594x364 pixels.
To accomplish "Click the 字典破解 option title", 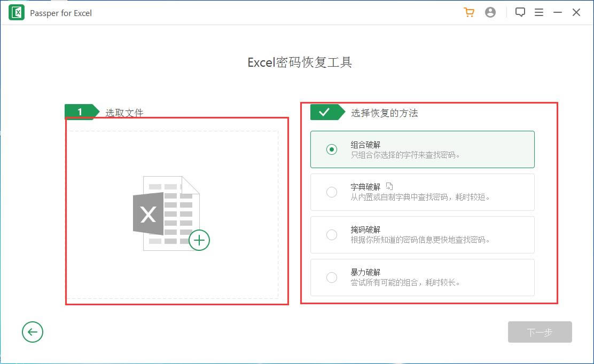I will 365,187.
